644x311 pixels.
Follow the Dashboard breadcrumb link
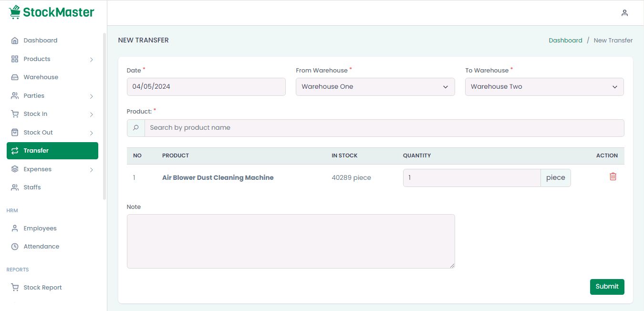pos(565,41)
